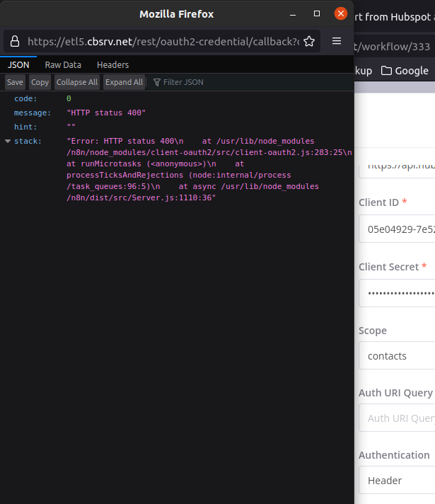Open the Headers tab

[x=112, y=64]
